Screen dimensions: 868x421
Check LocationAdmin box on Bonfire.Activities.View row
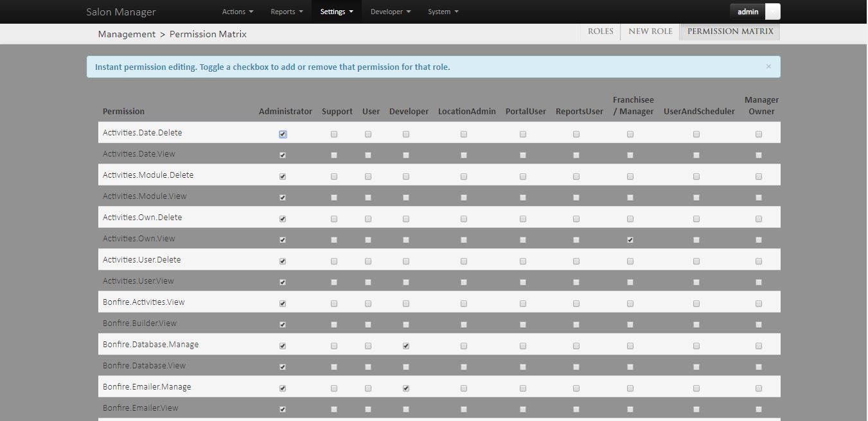point(463,303)
